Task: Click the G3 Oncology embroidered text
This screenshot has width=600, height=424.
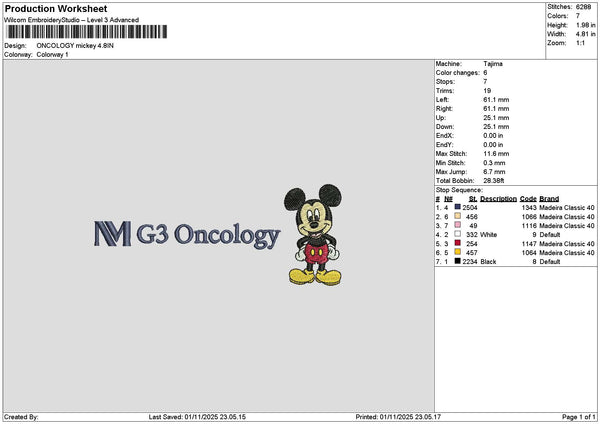Action: pyautogui.click(x=208, y=235)
